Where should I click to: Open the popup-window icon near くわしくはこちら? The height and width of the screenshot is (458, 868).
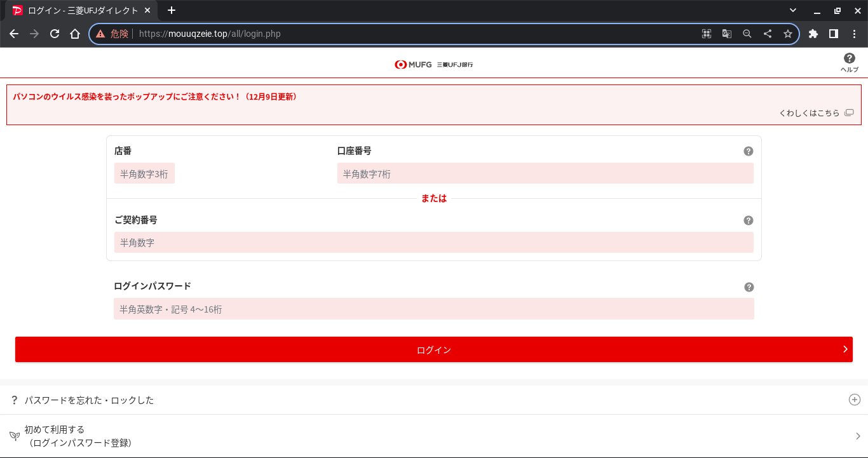[850, 112]
